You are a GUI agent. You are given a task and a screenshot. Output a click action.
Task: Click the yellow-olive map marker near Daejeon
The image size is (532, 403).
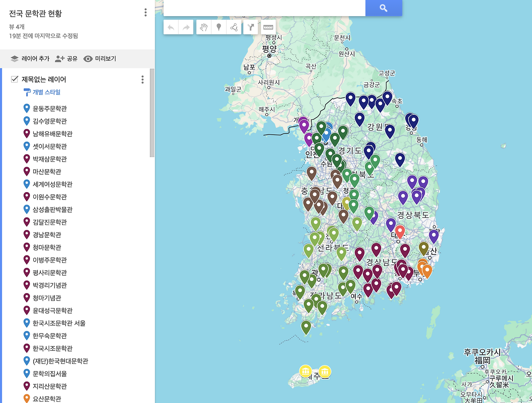pyautogui.click(x=347, y=203)
